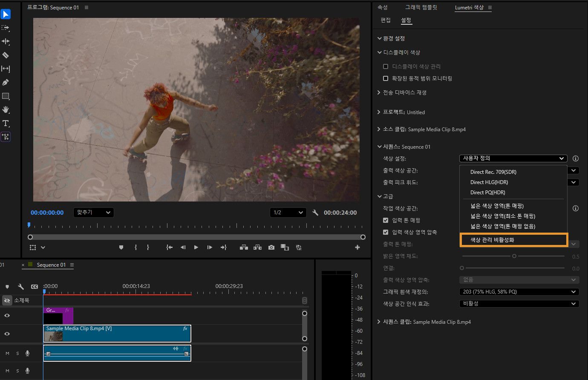The width and height of the screenshot is (588, 380).
Task: Select the Pen tool
Action: tap(6, 82)
